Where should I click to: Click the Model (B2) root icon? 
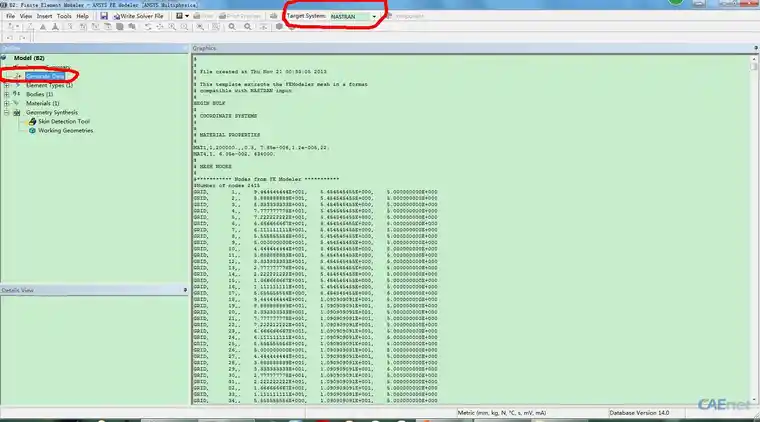4,58
